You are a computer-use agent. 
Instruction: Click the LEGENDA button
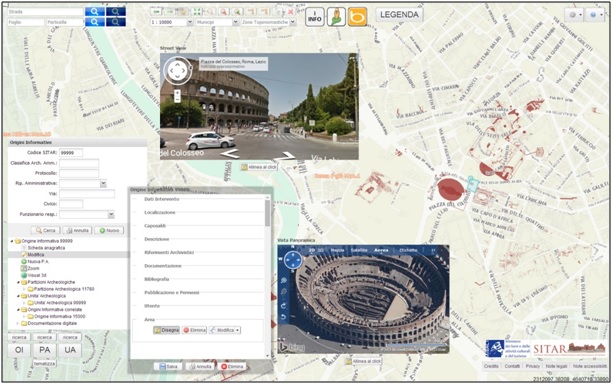[x=399, y=15]
